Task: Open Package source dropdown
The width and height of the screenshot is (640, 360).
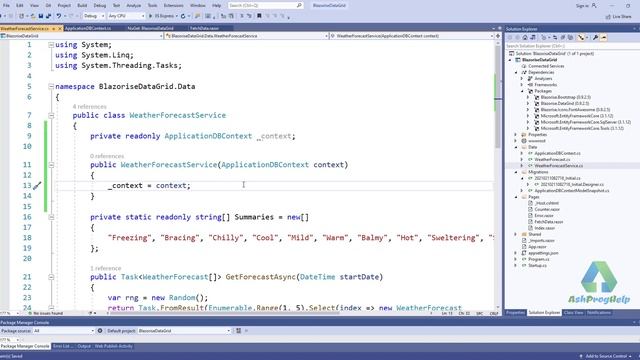Action: (64, 331)
